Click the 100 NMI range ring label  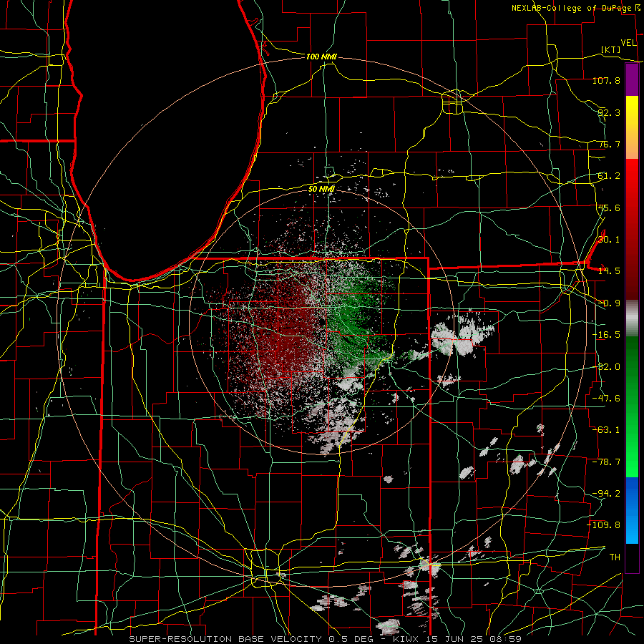click(321, 57)
